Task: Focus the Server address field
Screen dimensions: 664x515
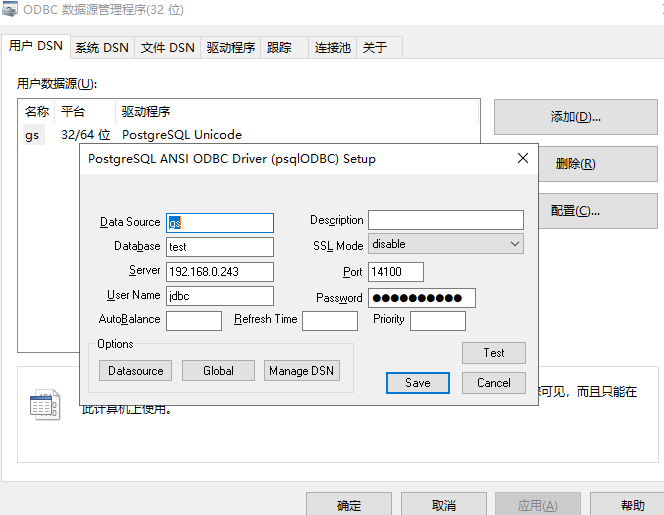Action: coord(219,272)
